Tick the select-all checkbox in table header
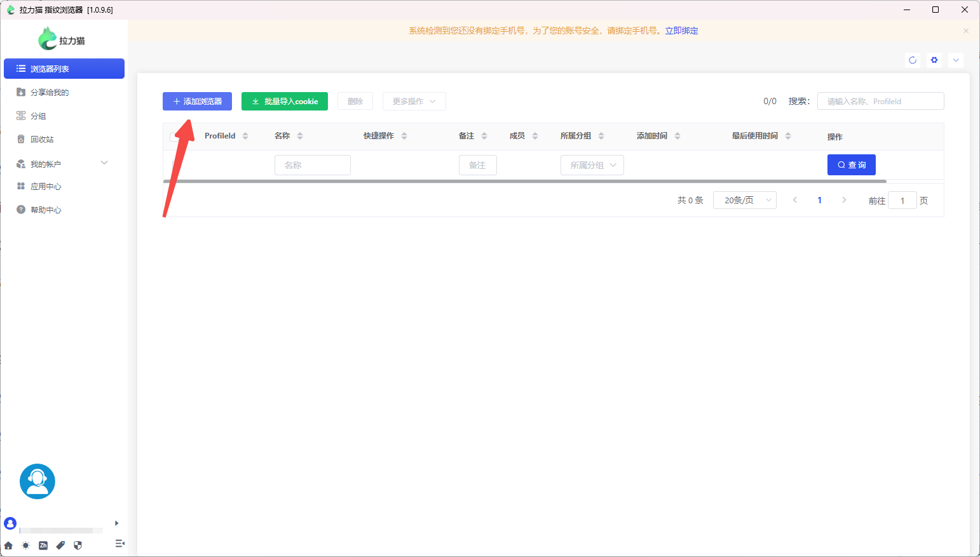The height and width of the screenshot is (557, 980). 174,137
